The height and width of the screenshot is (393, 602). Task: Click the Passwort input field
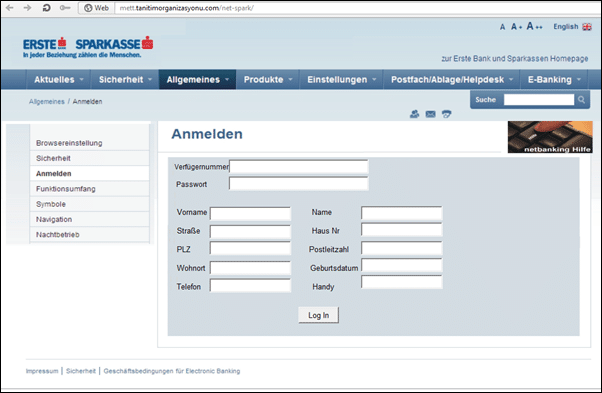pos(298,184)
